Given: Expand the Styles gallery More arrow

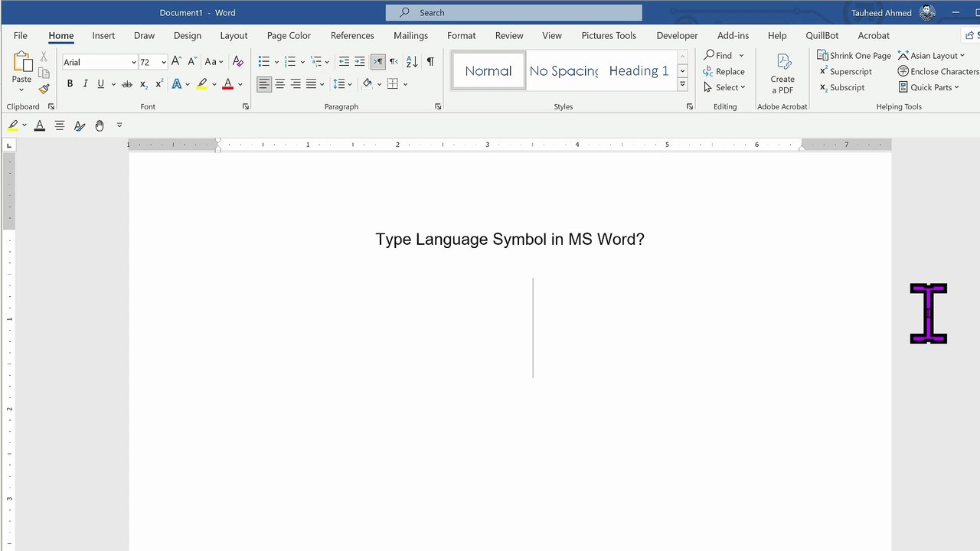Looking at the screenshot, I should (x=682, y=86).
